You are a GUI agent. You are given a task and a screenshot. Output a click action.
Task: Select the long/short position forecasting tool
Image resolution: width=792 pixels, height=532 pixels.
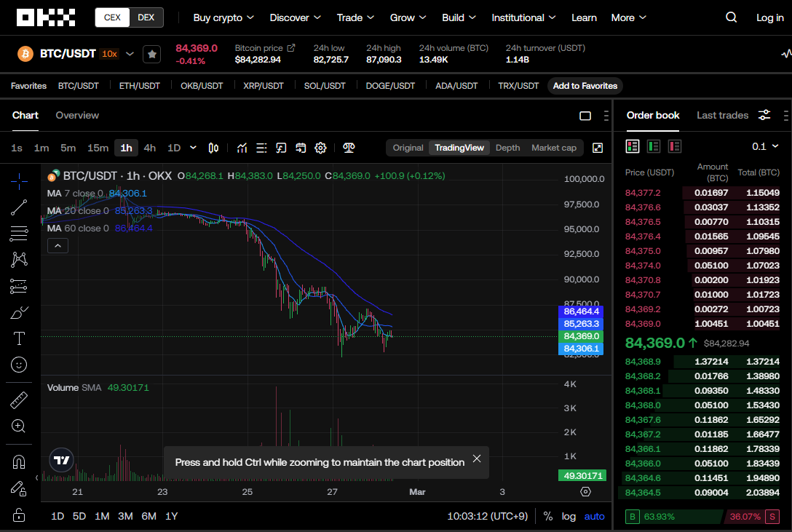[19, 286]
